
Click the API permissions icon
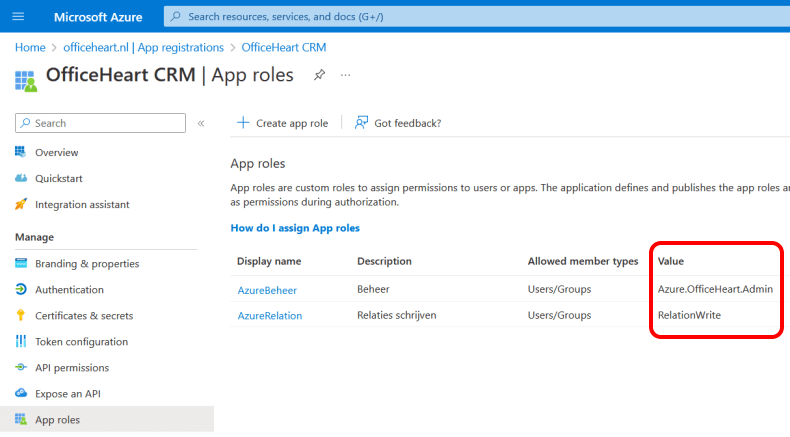[21, 367]
